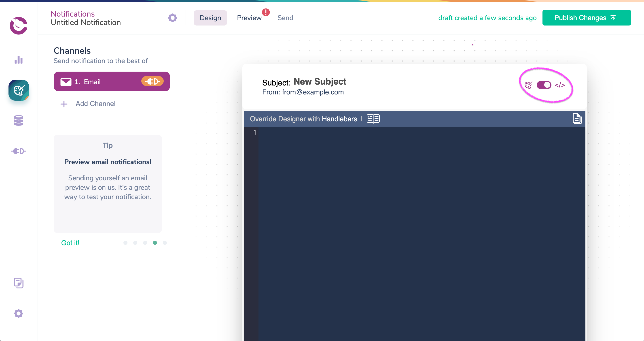Open the analytics bar chart icon

click(x=19, y=60)
